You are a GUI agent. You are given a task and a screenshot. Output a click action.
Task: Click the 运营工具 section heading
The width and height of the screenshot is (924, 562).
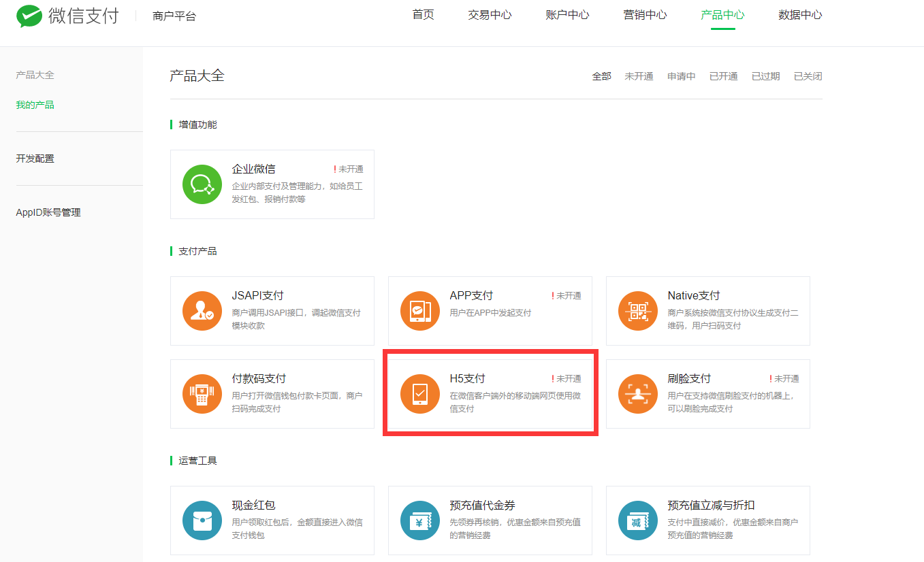[197, 461]
